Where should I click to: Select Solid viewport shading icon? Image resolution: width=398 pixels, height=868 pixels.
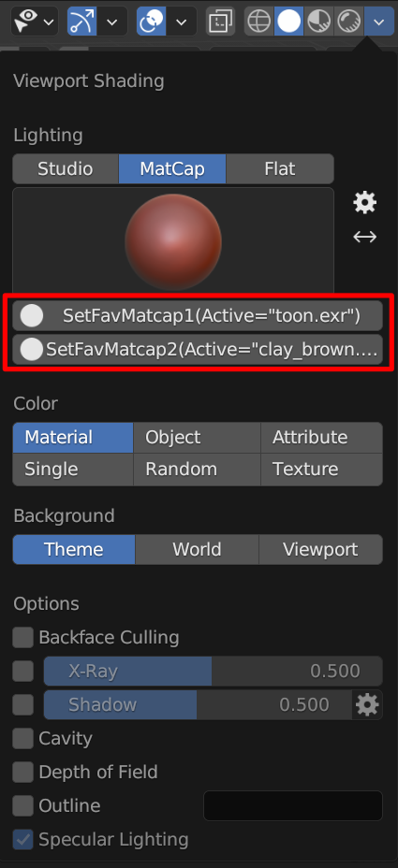click(x=288, y=22)
